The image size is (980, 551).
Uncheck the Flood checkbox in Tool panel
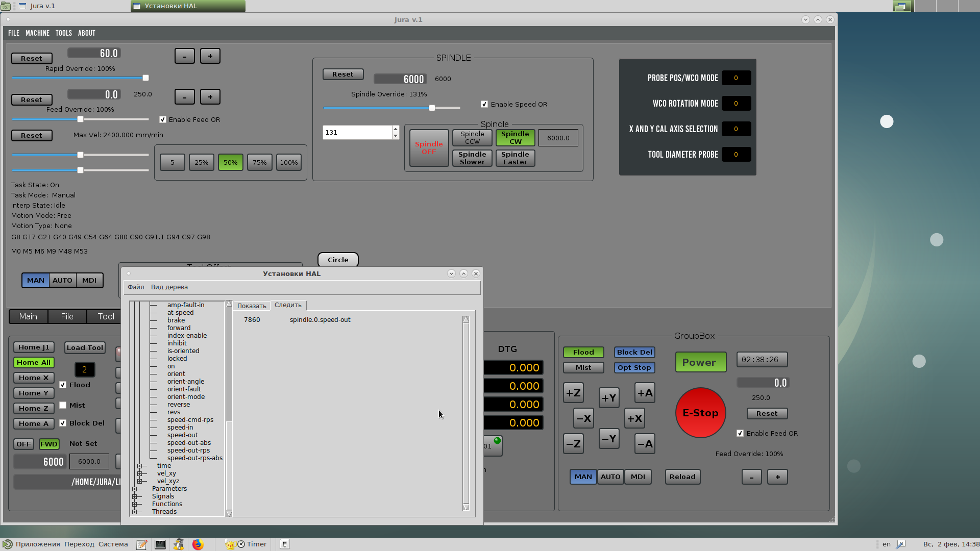point(63,385)
